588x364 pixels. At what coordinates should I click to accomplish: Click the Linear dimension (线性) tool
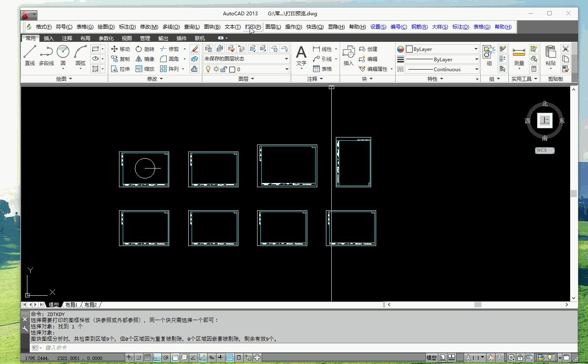[323, 49]
